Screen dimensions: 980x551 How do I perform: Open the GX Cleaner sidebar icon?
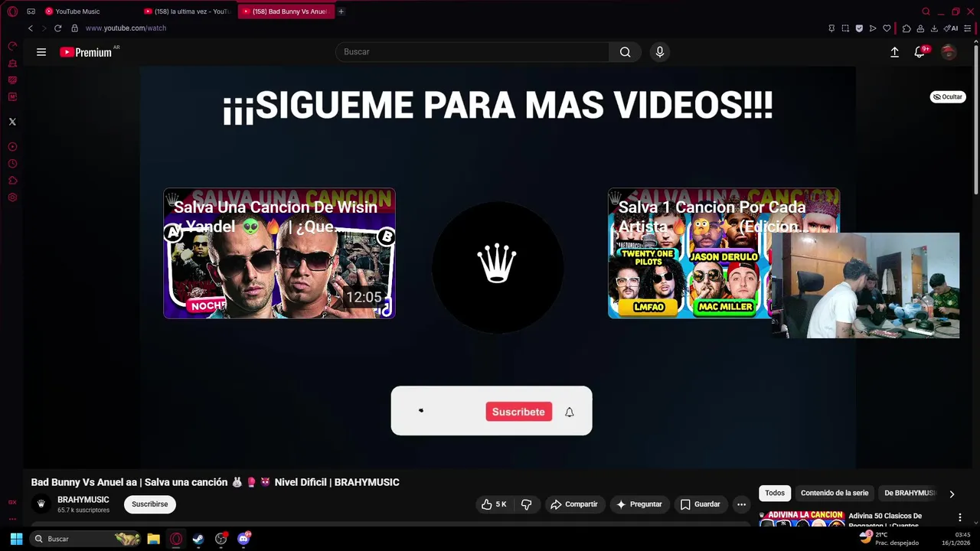(x=12, y=63)
